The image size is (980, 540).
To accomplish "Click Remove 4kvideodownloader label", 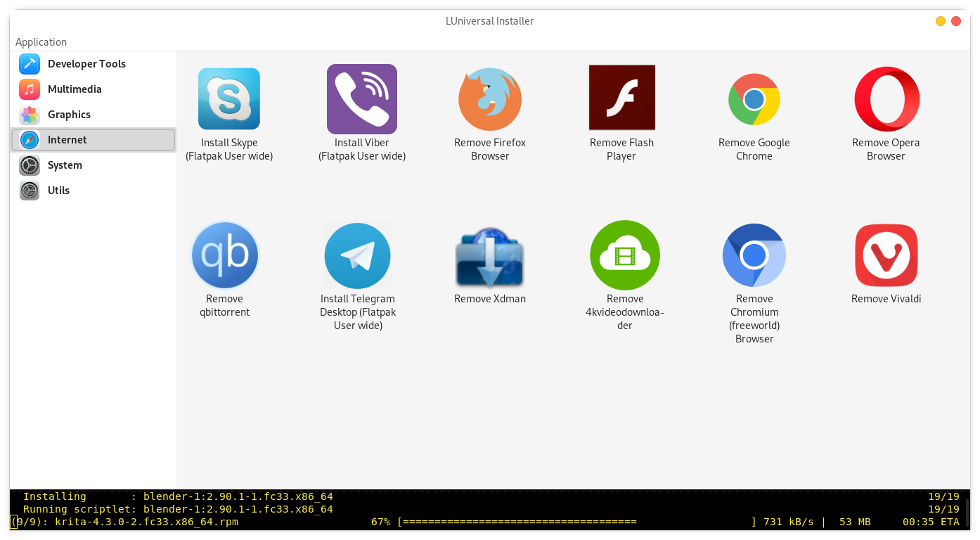I will pos(625,312).
